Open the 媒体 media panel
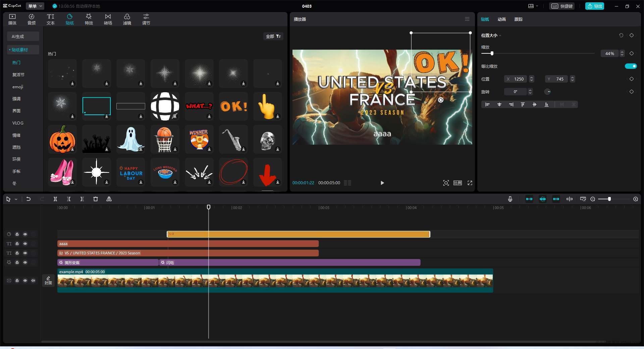This screenshot has height=349, width=644. 12,19
